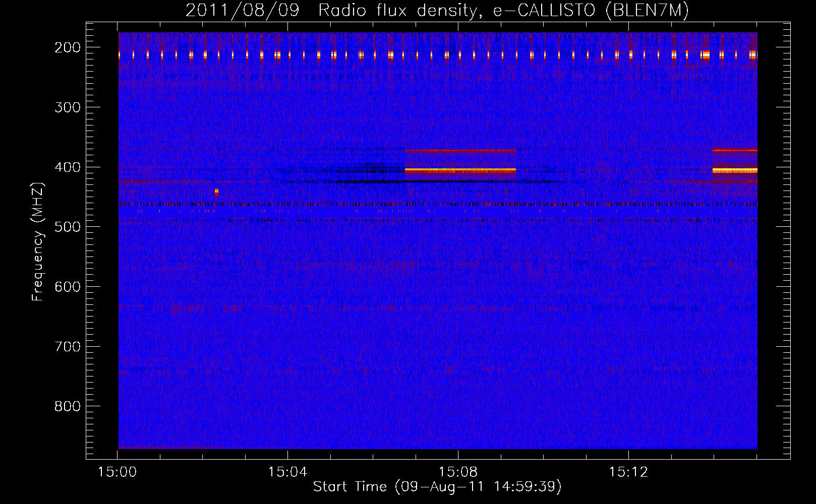Click the 'Start Time (09-Aug-11 14:59:39)' label
816x504 pixels.
coord(437,487)
